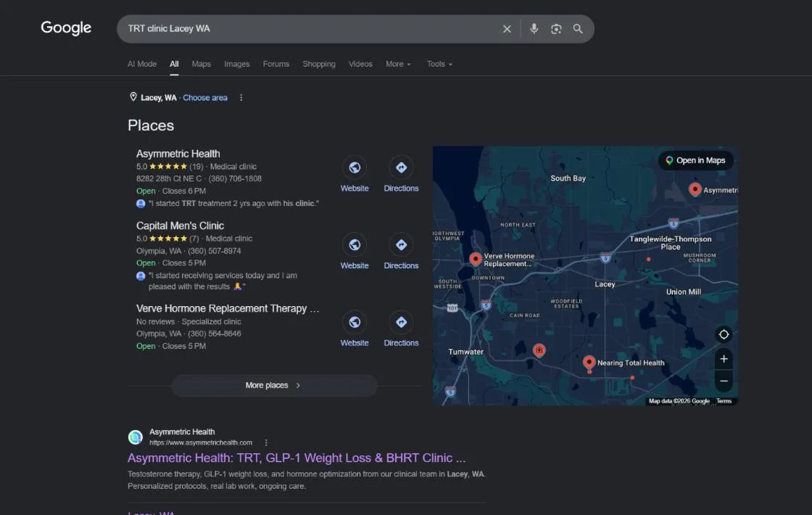
Task: Get Directions to Capital Men's Clinic
Action: click(x=402, y=244)
